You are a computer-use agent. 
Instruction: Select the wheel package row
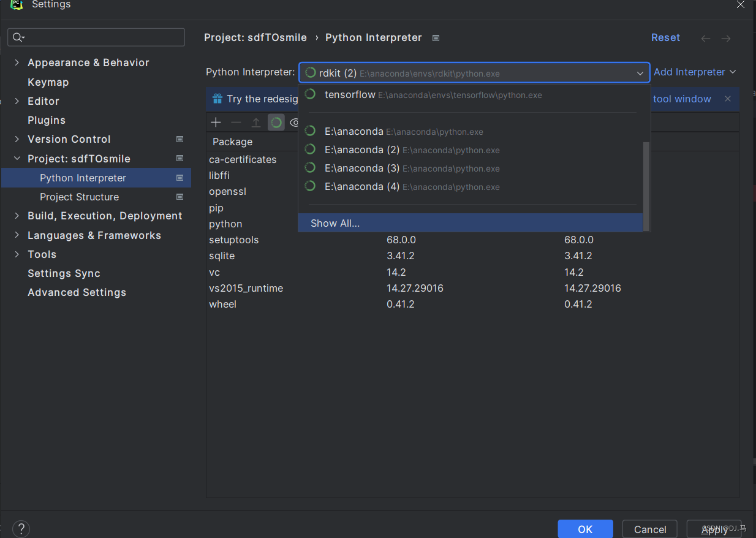click(x=472, y=304)
